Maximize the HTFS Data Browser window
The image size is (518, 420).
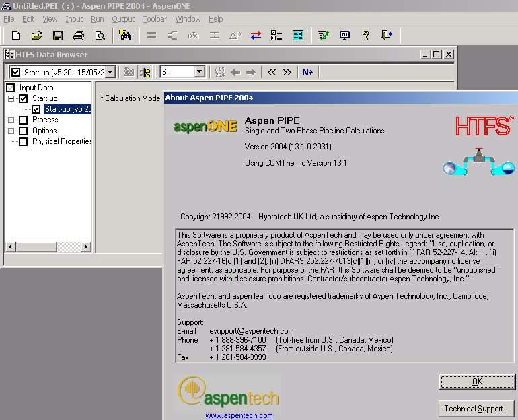(x=437, y=55)
